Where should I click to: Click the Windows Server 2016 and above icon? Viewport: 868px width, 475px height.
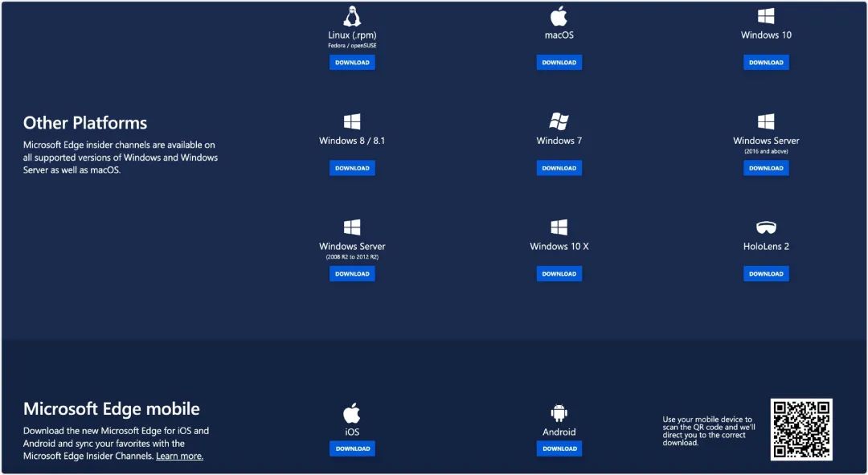pyautogui.click(x=766, y=121)
